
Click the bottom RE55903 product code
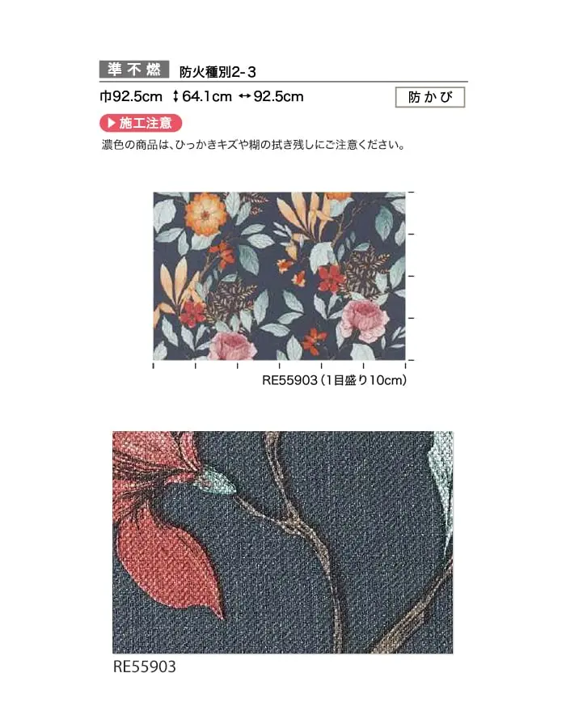click(x=145, y=667)
